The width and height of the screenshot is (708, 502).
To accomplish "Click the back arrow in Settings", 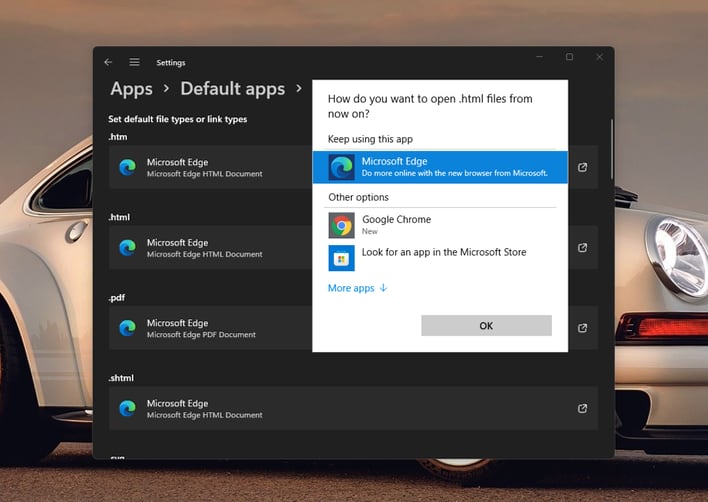I will pyautogui.click(x=108, y=62).
